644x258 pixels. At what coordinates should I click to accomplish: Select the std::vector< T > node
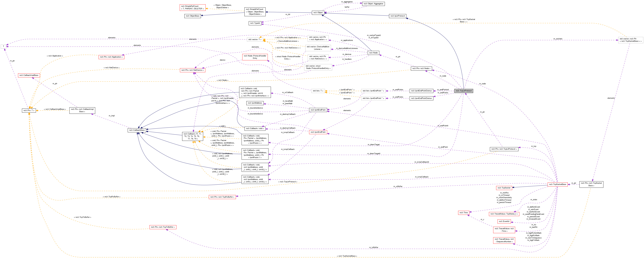[x=255, y=40]
